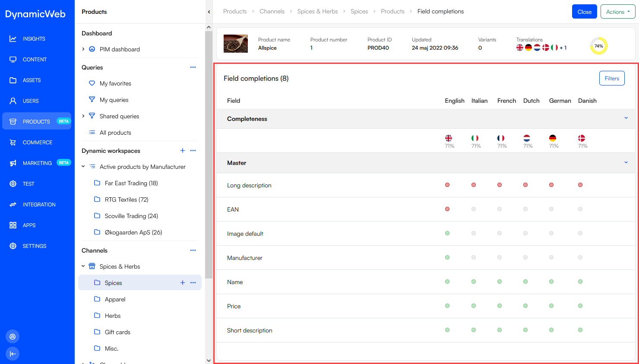The image size is (639, 364).
Task: Open the user profile icon at sidebar bottom
Action: (13, 336)
